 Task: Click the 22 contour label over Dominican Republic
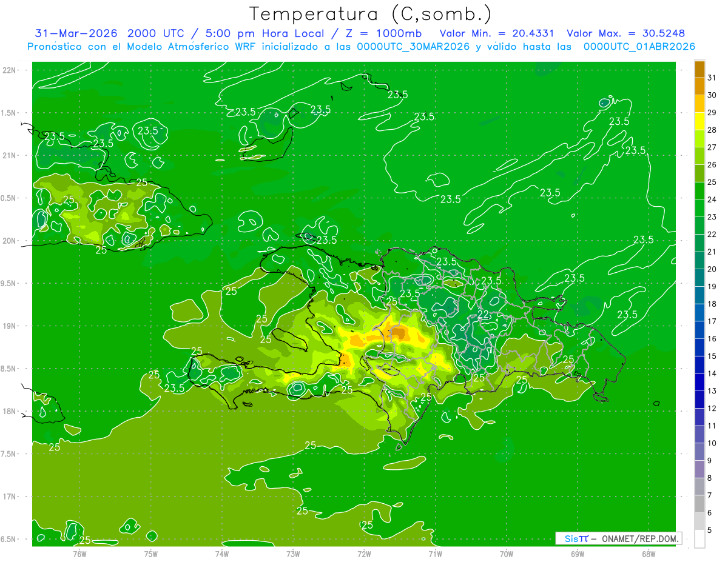pos(484,313)
